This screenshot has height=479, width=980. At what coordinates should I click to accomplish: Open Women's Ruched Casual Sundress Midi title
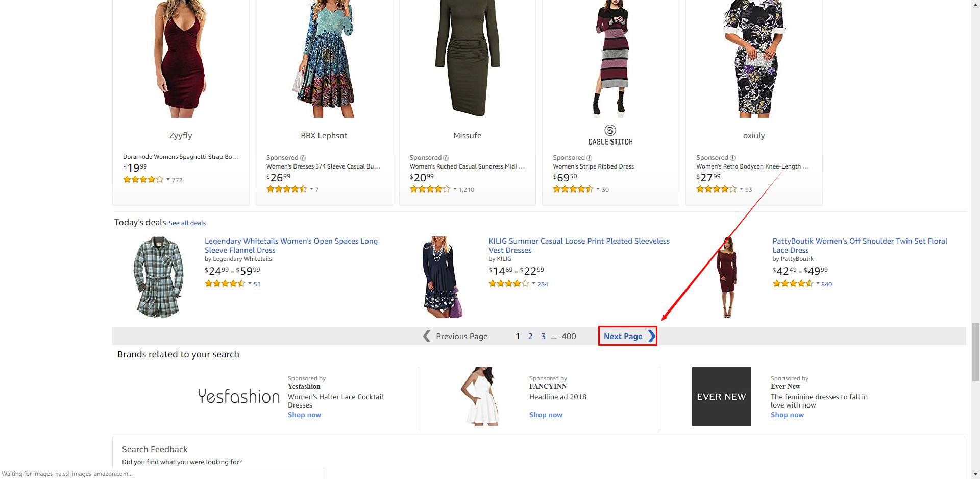(467, 166)
